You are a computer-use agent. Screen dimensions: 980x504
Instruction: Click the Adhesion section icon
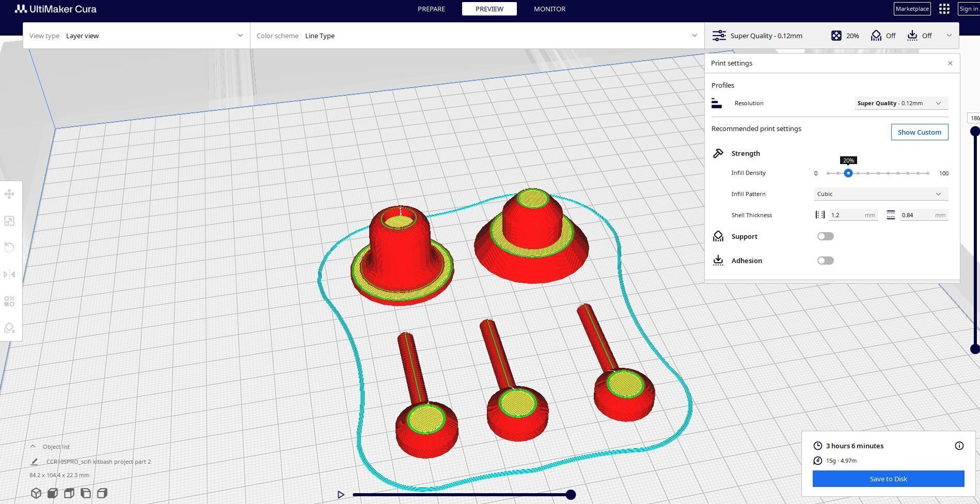(718, 261)
